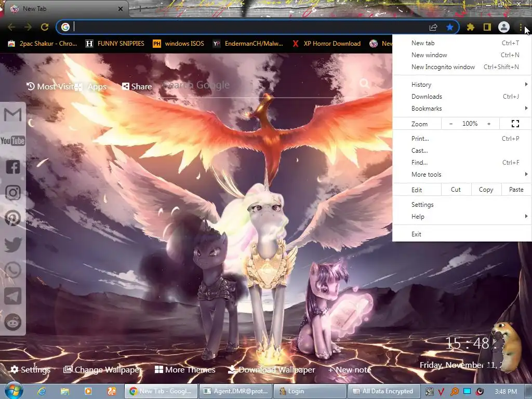The width and height of the screenshot is (532, 399).
Task: Open Instagram from the sidebar
Action: (x=13, y=193)
